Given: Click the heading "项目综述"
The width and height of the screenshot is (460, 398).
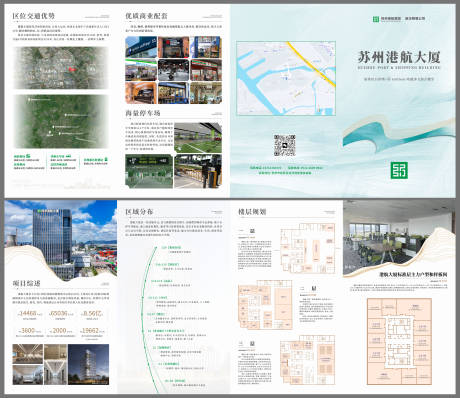Looking at the screenshot, I should tap(26, 283).
